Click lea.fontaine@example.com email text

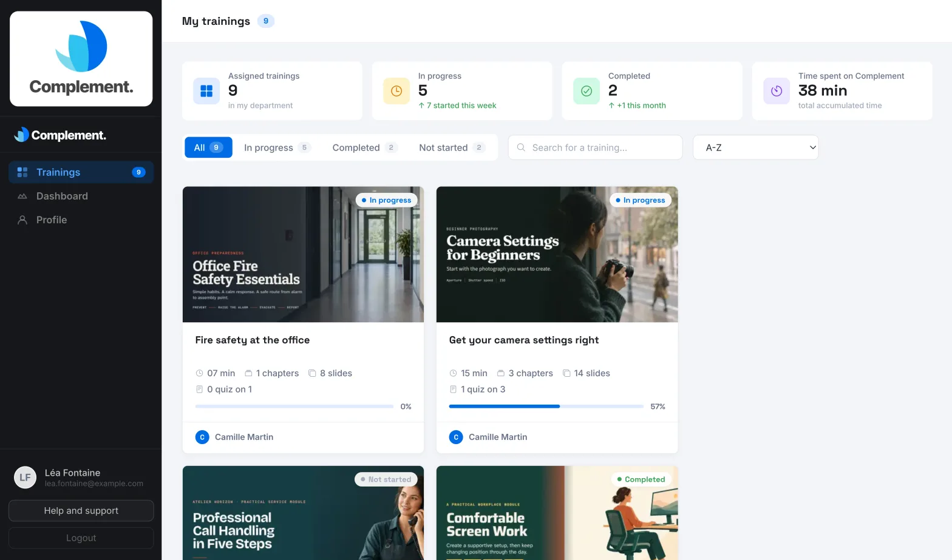tap(94, 484)
